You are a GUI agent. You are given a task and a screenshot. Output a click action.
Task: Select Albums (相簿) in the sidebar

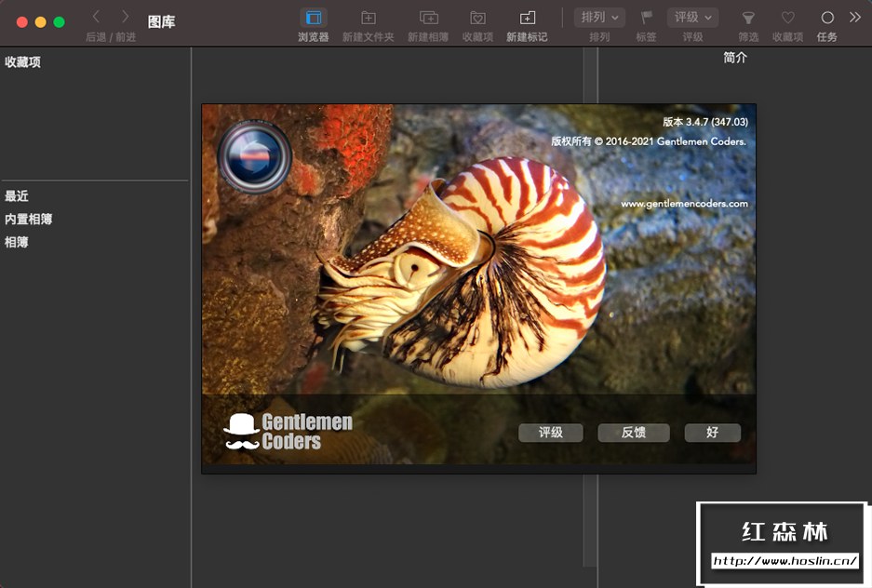point(17,242)
